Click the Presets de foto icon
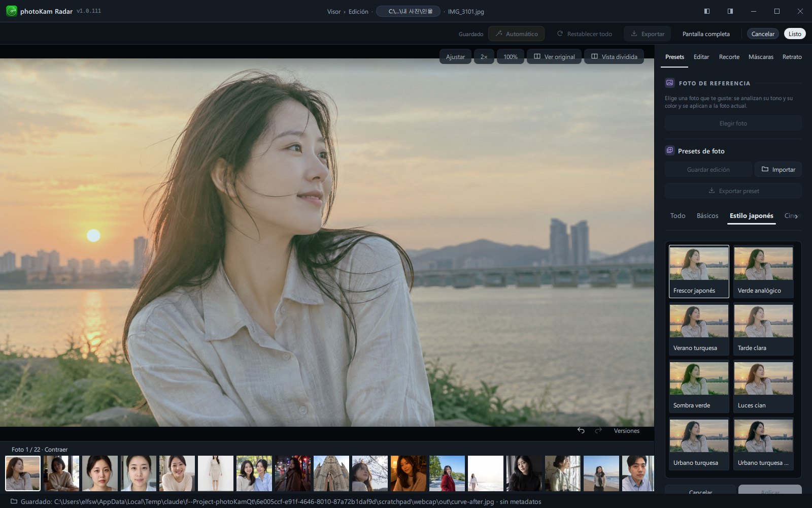This screenshot has width=812, height=508. pos(670,150)
